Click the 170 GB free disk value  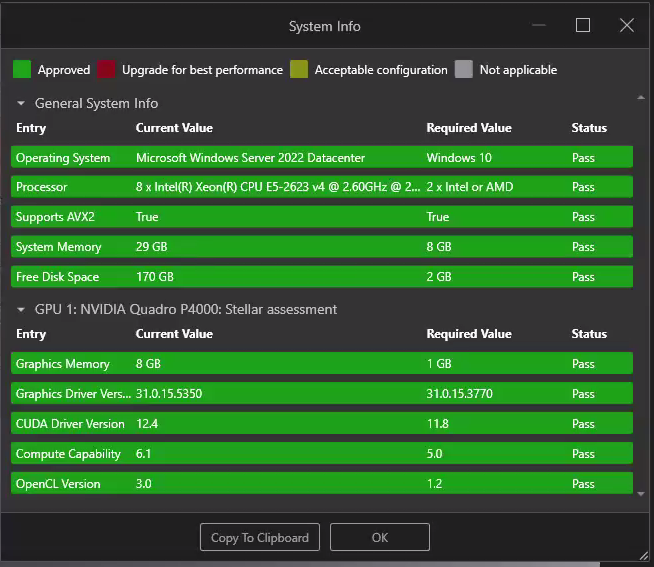tap(155, 277)
